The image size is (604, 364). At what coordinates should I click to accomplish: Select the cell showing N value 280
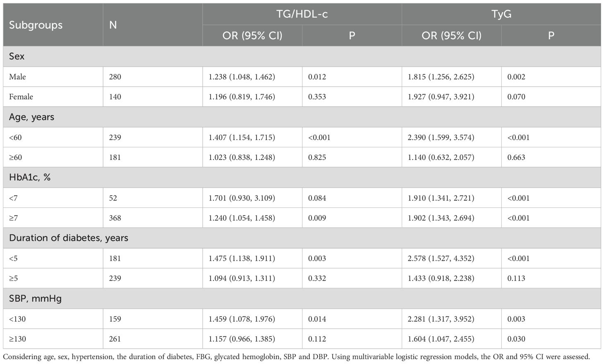pyautogui.click(x=115, y=77)
